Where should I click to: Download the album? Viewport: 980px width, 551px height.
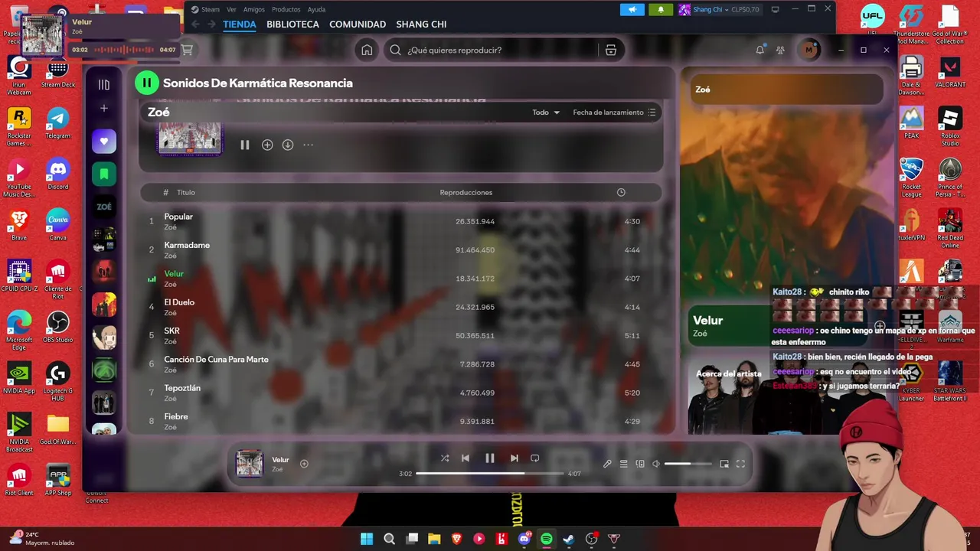tap(288, 145)
